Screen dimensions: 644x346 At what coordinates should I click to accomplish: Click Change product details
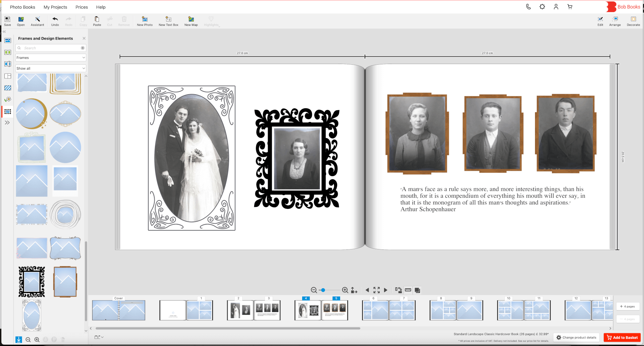576,338
